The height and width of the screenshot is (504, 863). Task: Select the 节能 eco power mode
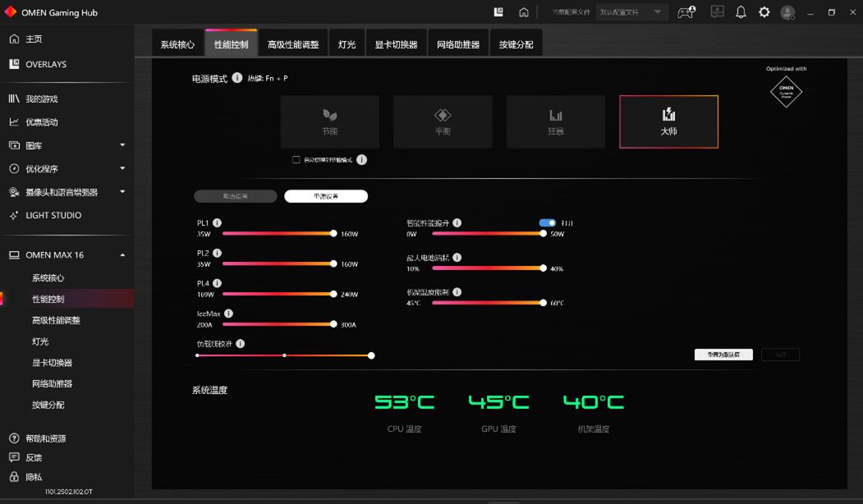pyautogui.click(x=329, y=121)
